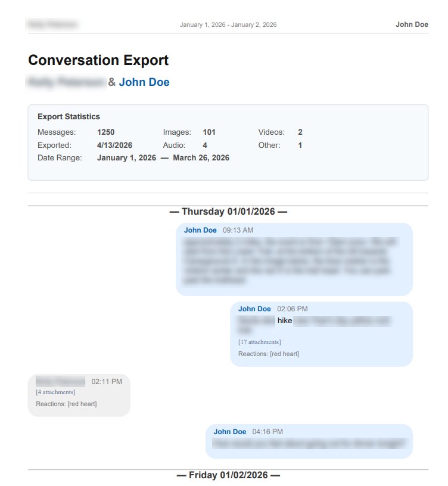The width and height of the screenshot is (448, 486).
Task: Click the header date range at page top
Action: pyautogui.click(x=228, y=25)
